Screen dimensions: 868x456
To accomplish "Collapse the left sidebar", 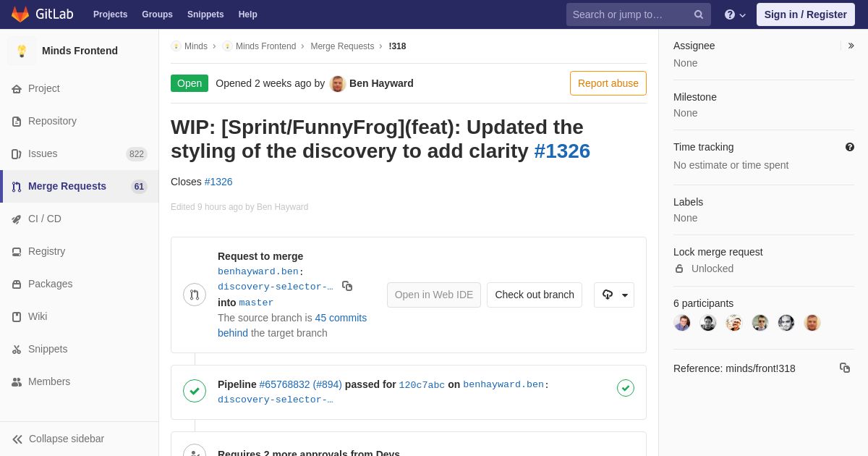I will [67, 439].
